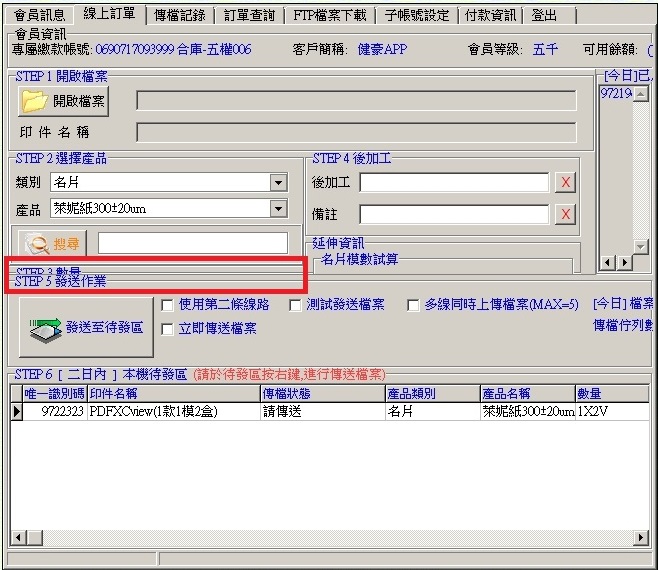Open the 產品 dropdown list
658x570 pixels.
click(278, 208)
